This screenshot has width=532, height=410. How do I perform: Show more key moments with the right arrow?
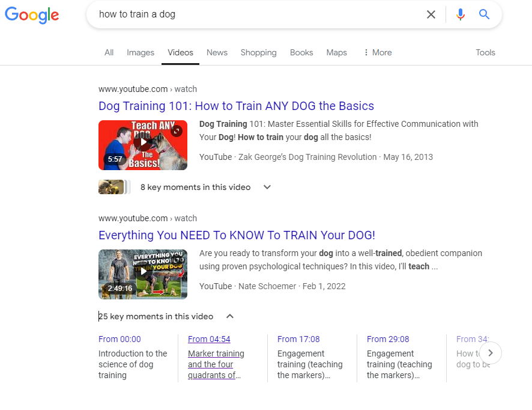click(x=491, y=353)
